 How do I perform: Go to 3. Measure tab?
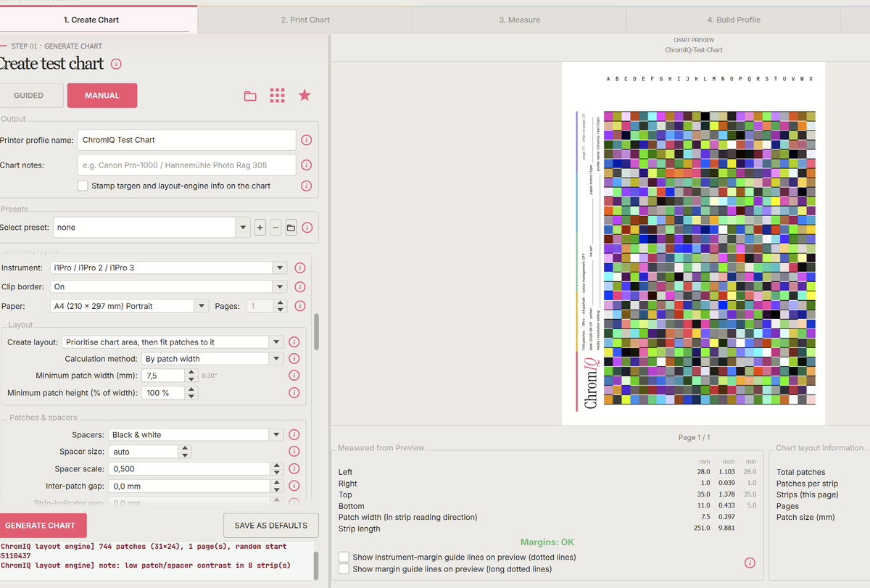coord(519,20)
